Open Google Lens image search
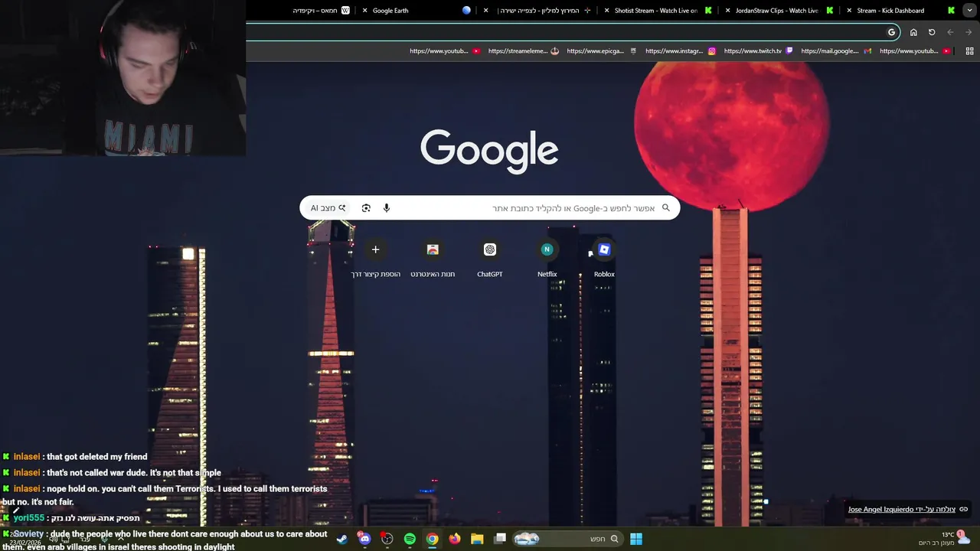This screenshot has height=551, width=980. click(x=366, y=208)
